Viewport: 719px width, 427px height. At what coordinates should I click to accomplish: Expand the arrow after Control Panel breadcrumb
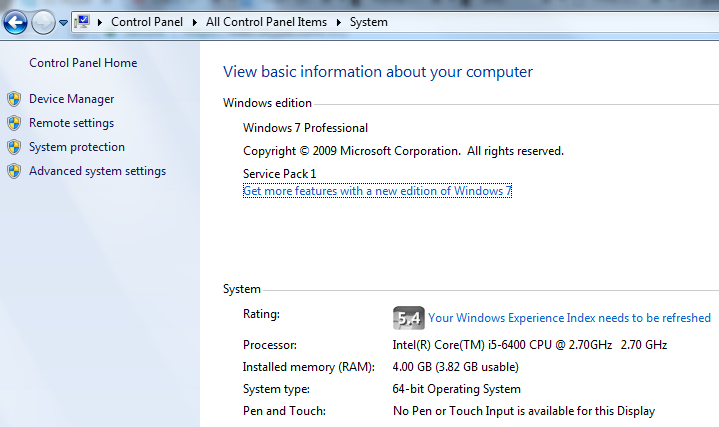pyautogui.click(x=194, y=22)
